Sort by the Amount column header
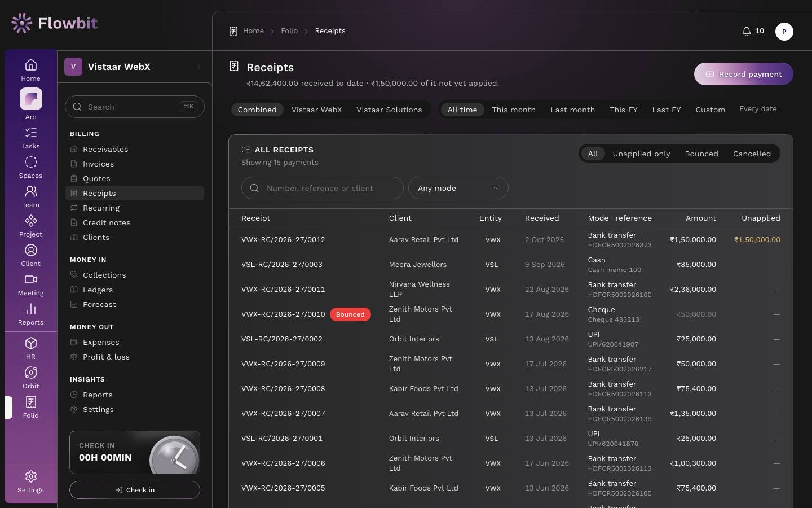812x508 pixels. pyautogui.click(x=701, y=218)
